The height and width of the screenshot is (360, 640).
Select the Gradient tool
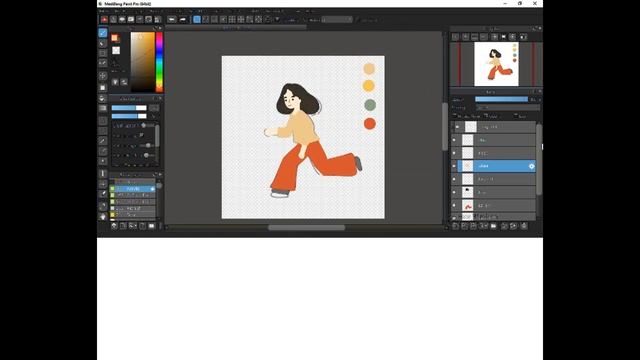103,108
